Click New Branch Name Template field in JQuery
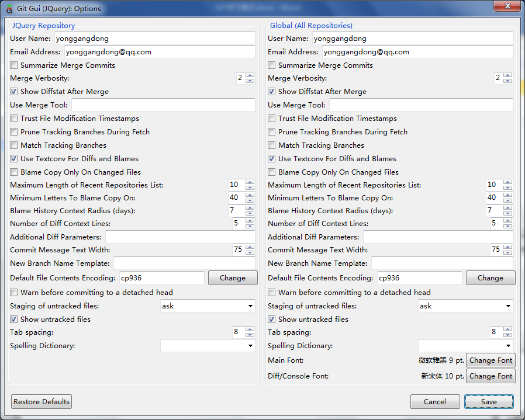525x420 pixels. click(x=184, y=263)
